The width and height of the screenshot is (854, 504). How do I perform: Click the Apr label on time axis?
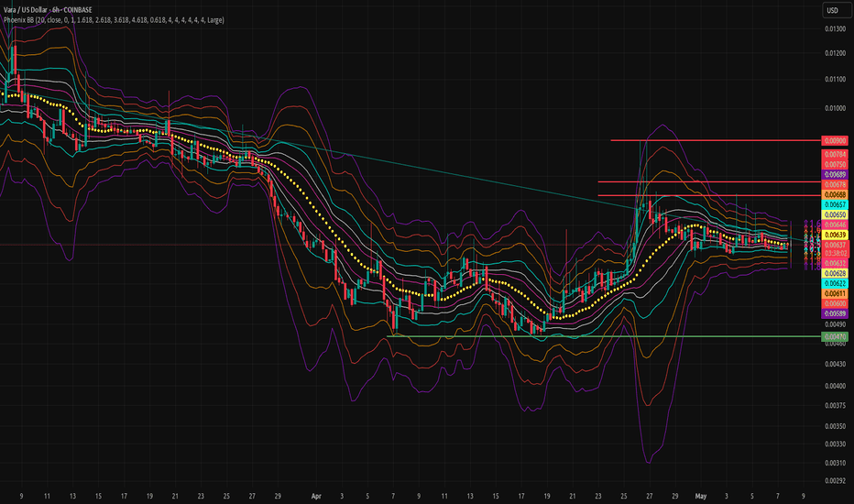(x=316, y=497)
